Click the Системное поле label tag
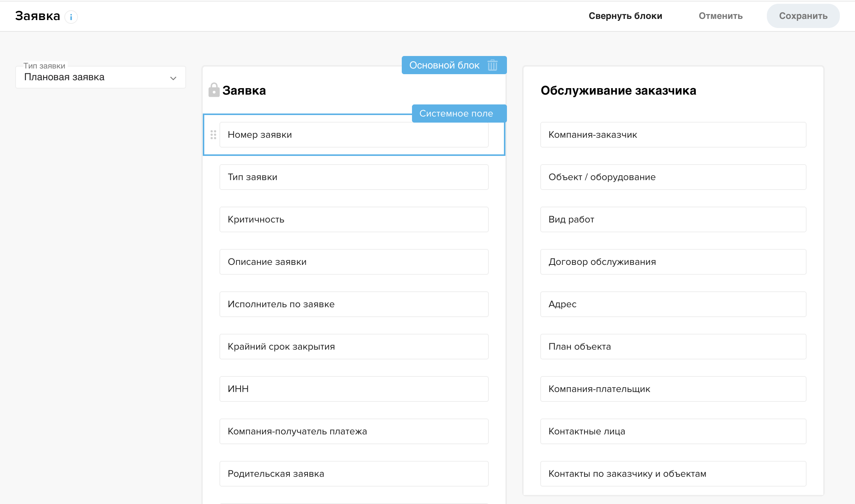 tap(456, 114)
